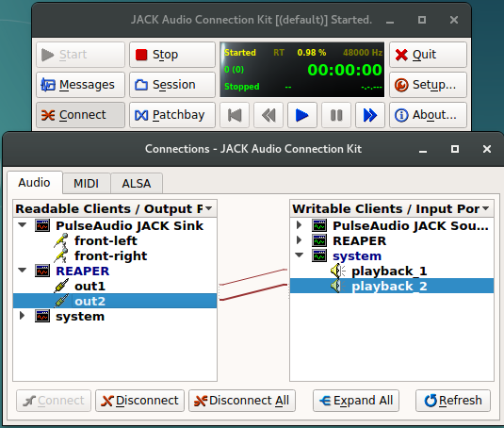This screenshot has height=428, width=504.
Task: Open the Patchbay window
Action: [172, 115]
